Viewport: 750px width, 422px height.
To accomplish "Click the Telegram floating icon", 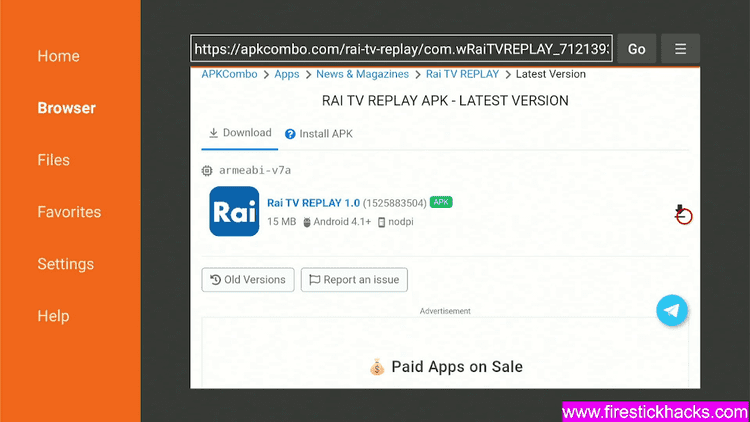I will click(672, 311).
